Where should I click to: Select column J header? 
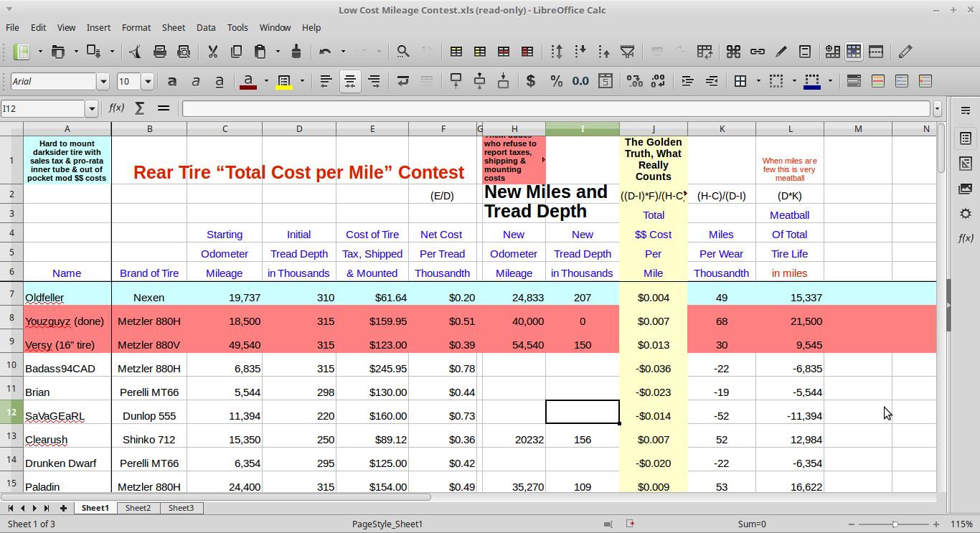coord(653,129)
